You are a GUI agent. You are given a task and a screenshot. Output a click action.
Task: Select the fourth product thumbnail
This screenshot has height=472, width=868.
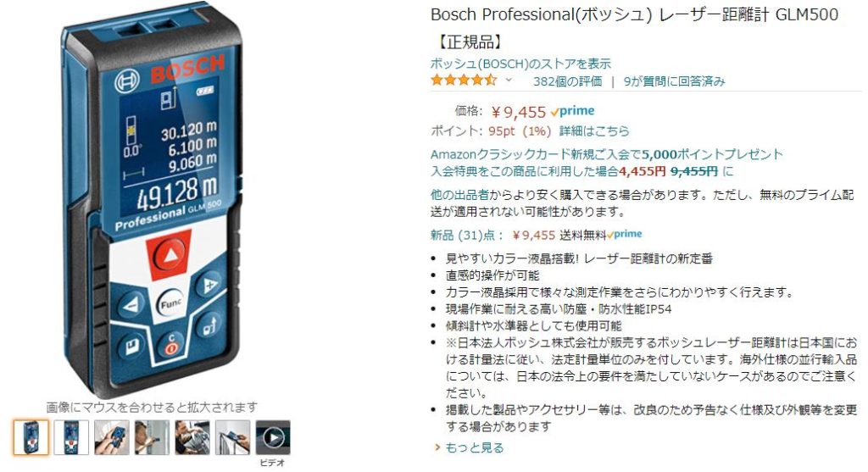[153, 438]
